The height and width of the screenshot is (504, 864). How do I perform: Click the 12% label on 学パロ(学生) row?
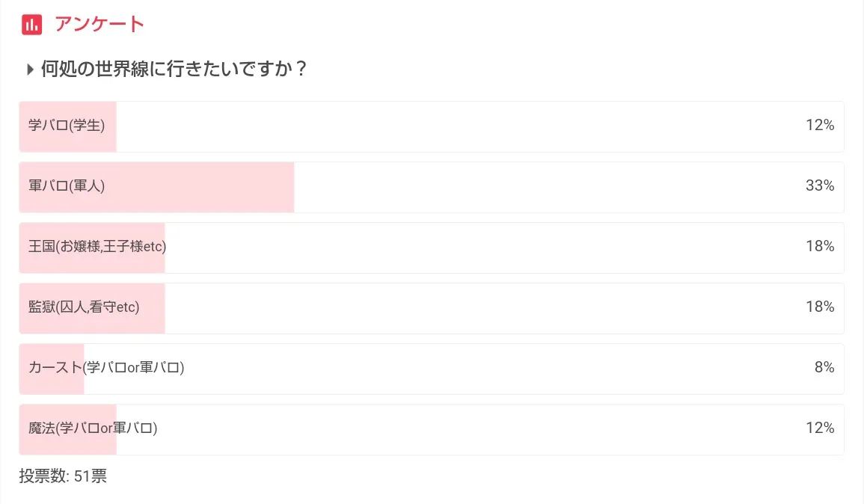(x=819, y=126)
